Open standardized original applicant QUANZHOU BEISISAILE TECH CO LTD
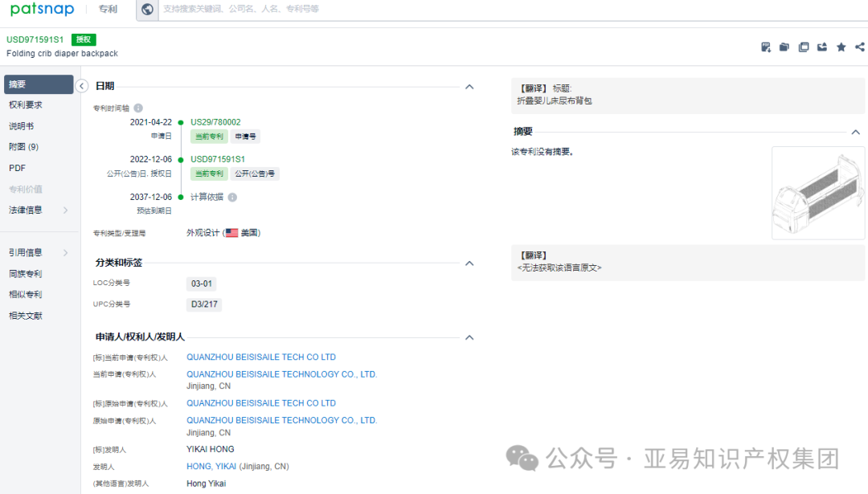 260,403
